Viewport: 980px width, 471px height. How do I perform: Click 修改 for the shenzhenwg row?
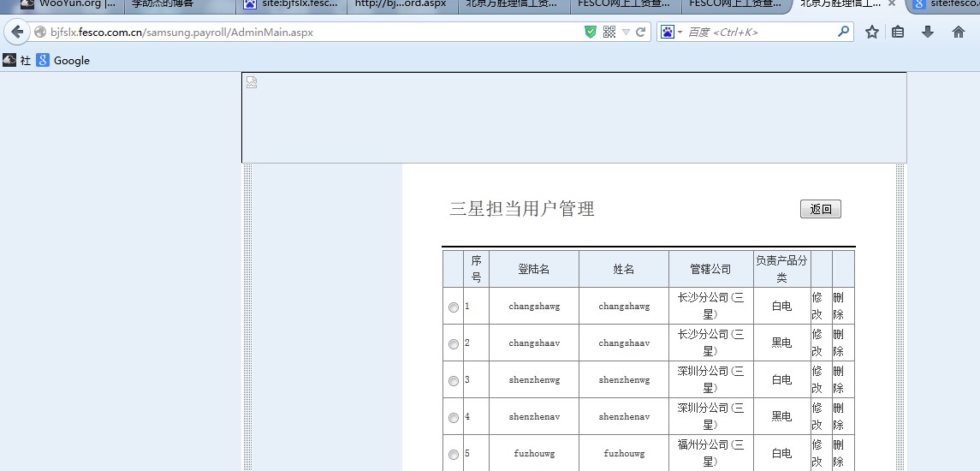[817, 379]
